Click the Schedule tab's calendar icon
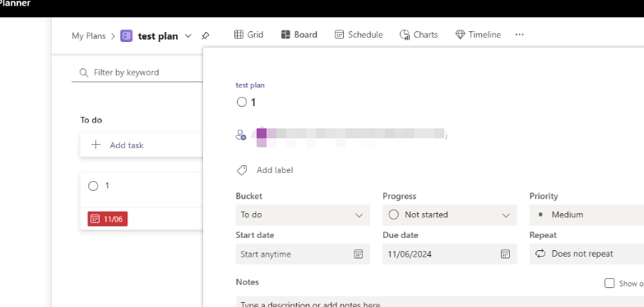 pos(339,35)
